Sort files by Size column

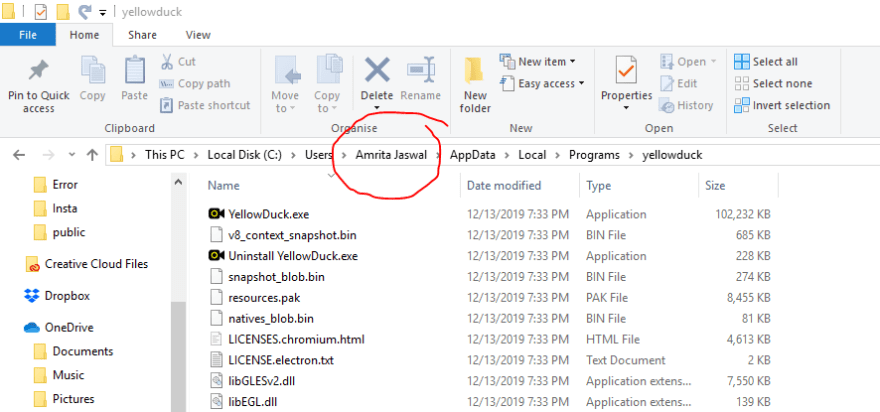tap(715, 185)
